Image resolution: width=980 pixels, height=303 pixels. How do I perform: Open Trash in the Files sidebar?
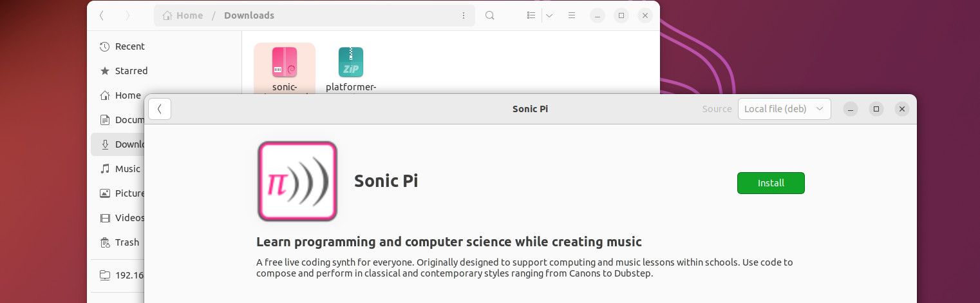tap(118, 242)
